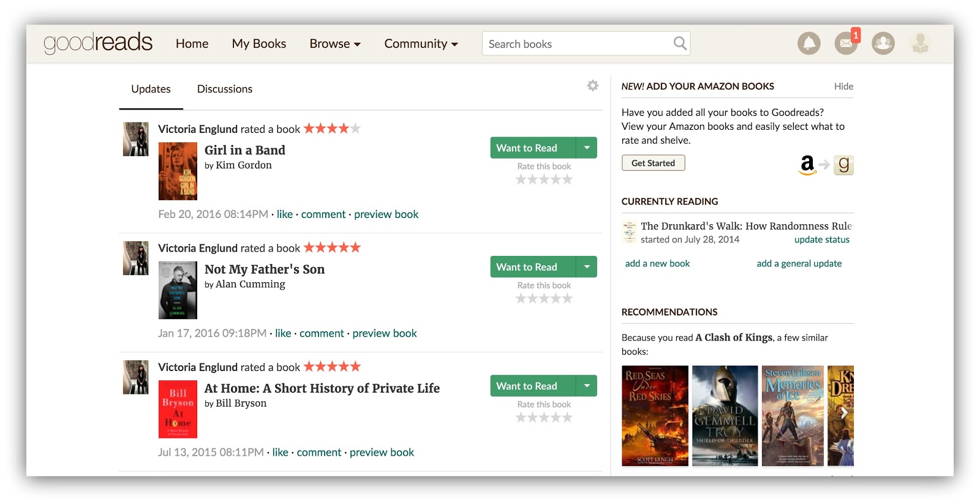This screenshot has height=504, width=980.
Task: Click Want to Read for Not My Father's Son
Action: pyautogui.click(x=533, y=266)
